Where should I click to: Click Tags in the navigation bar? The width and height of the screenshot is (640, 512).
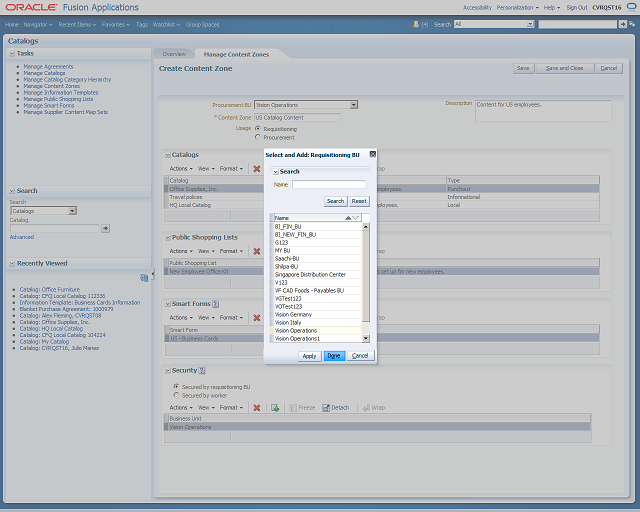tap(142, 24)
